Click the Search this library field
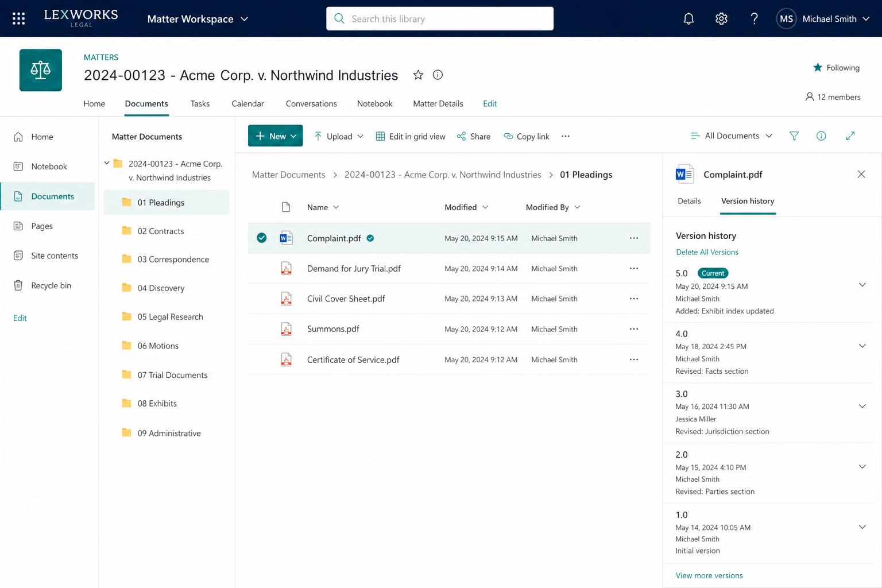Screen dimensions: 882x588 coord(440,18)
